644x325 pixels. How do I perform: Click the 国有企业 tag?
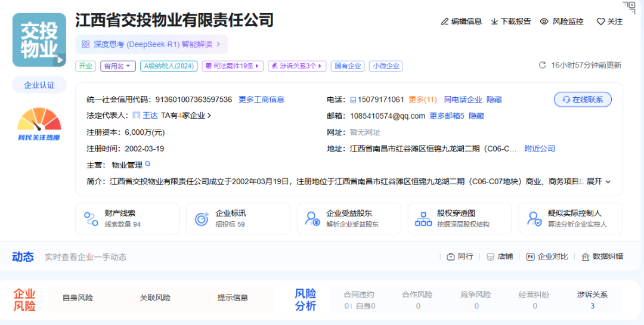(x=348, y=66)
